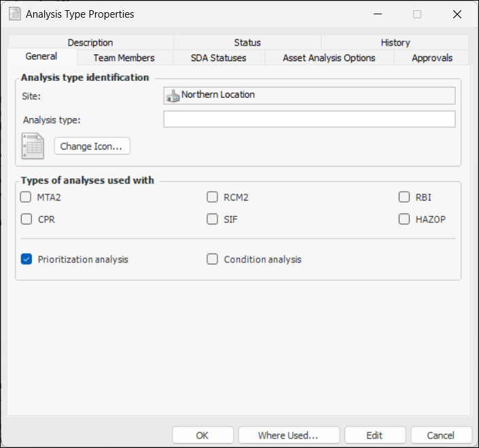
Task: Switch to the Team Members tab
Action: point(124,58)
